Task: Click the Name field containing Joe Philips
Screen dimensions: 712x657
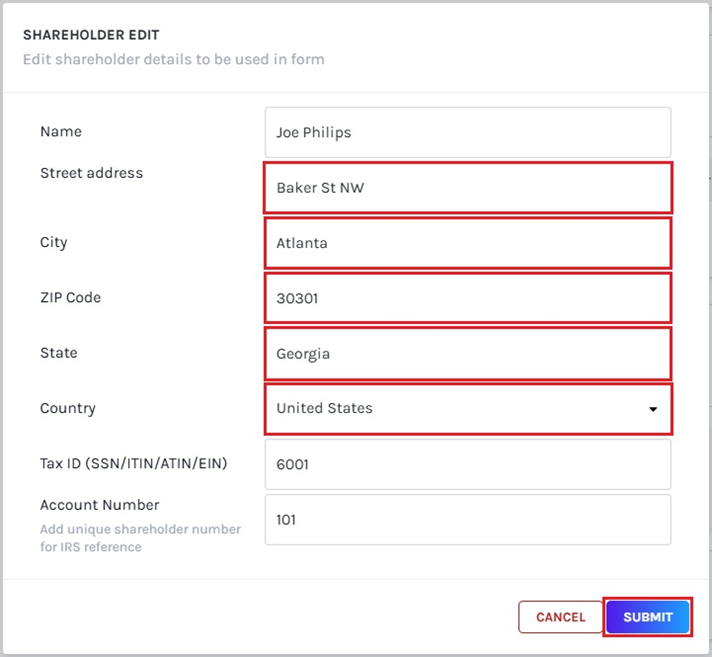Action: coord(467,132)
